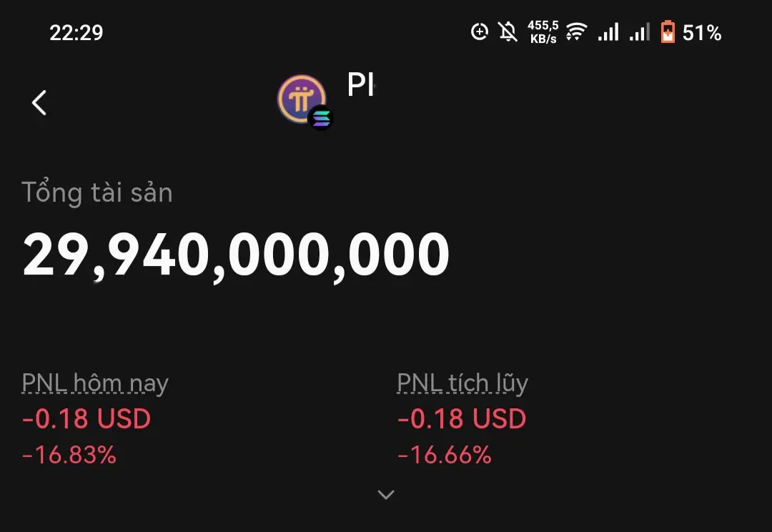Open the PNL hôm nay explanation

[x=95, y=384]
